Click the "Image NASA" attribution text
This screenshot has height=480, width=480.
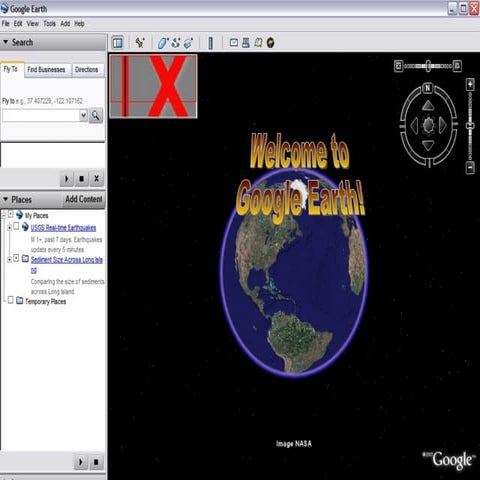click(294, 444)
